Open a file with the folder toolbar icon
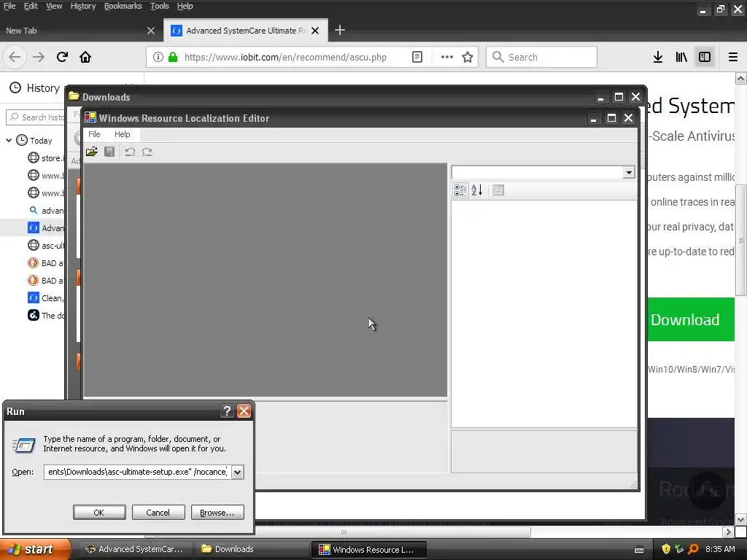 click(92, 152)
